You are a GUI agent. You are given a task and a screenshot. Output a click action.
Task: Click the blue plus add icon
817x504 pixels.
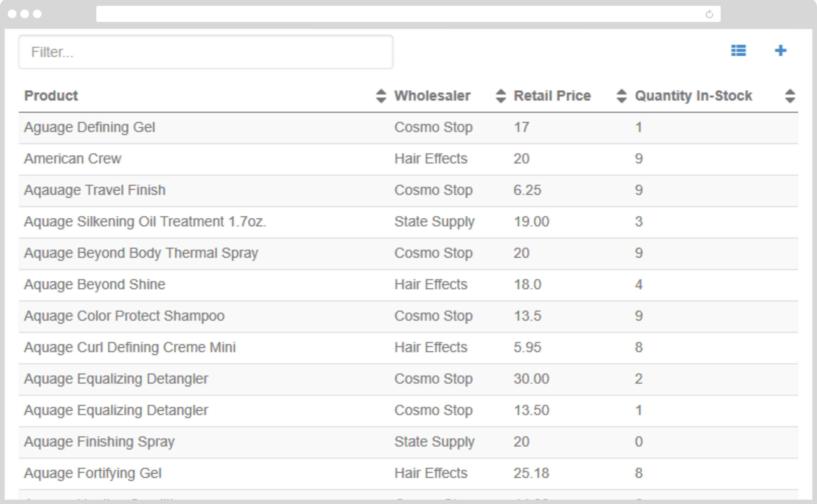[x=780, y=51]
